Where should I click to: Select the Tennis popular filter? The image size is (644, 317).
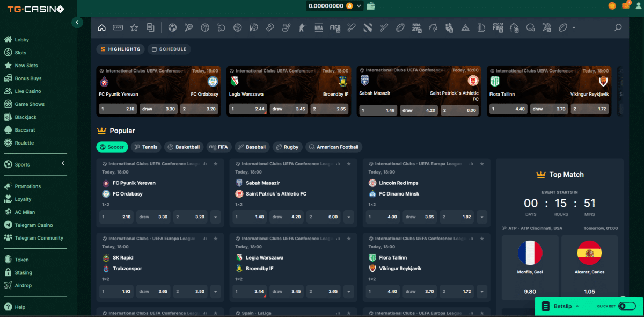pyautogui.click(x=146, y=147)
